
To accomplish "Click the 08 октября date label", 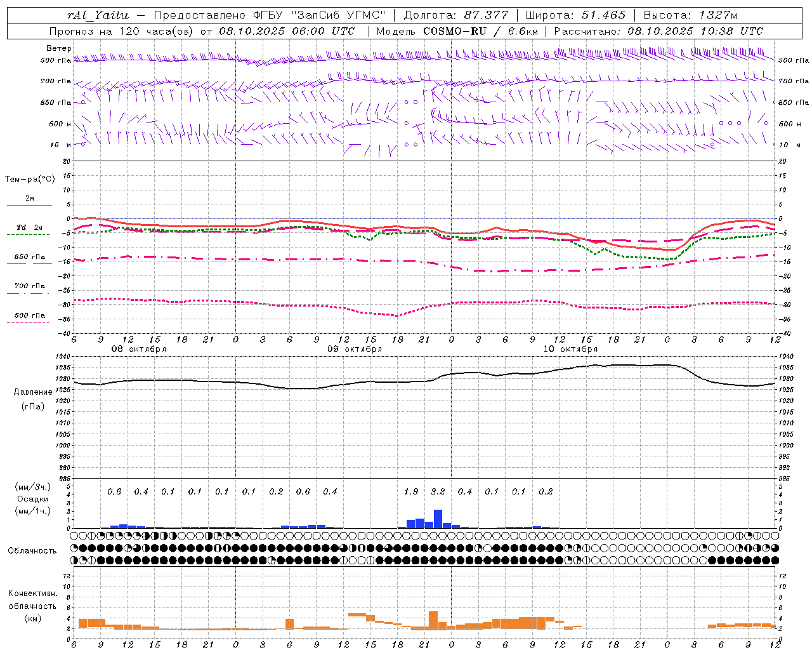I will (139, 349).
